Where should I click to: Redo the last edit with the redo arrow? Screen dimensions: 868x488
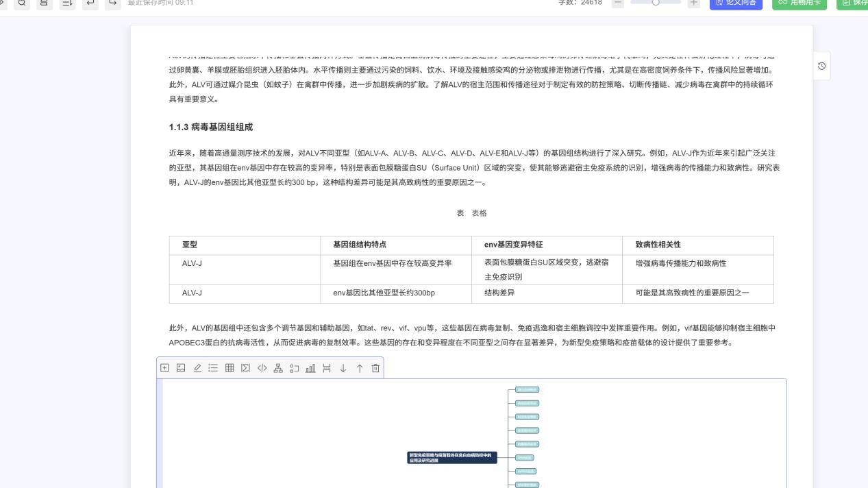click(x=112, y=3)
